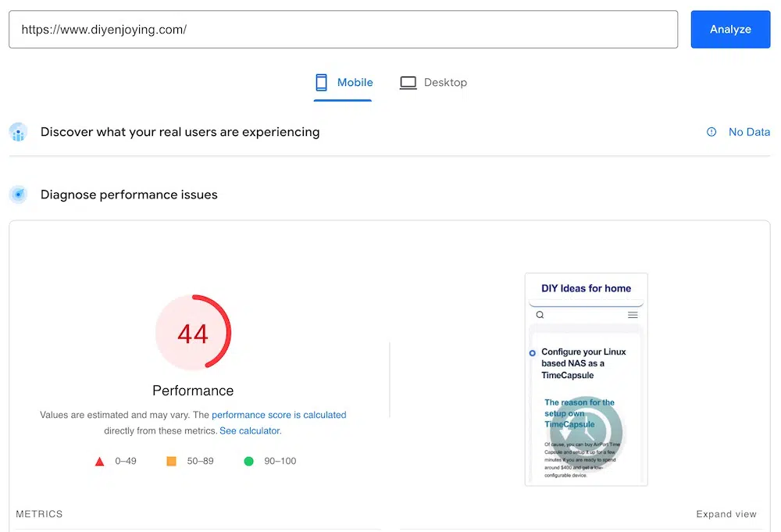Click the '0–49' legend range text

(126, 461)
